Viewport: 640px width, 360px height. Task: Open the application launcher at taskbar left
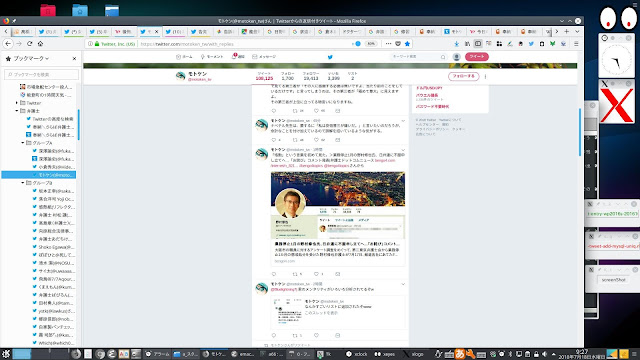[6, 354]
